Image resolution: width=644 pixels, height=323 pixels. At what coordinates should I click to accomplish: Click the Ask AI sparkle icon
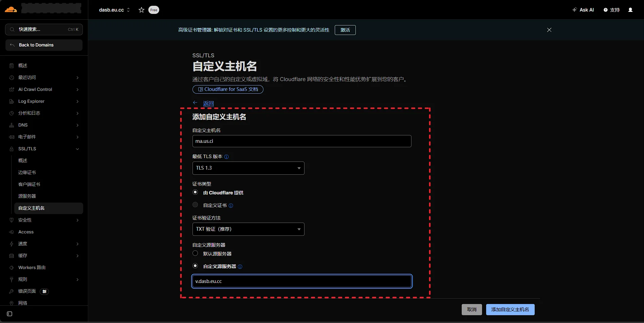574,10
